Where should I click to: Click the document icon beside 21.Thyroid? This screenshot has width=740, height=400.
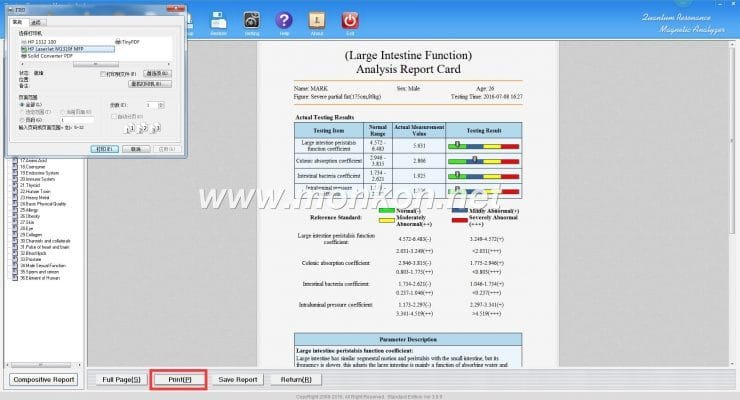click(x=15, y=185)
